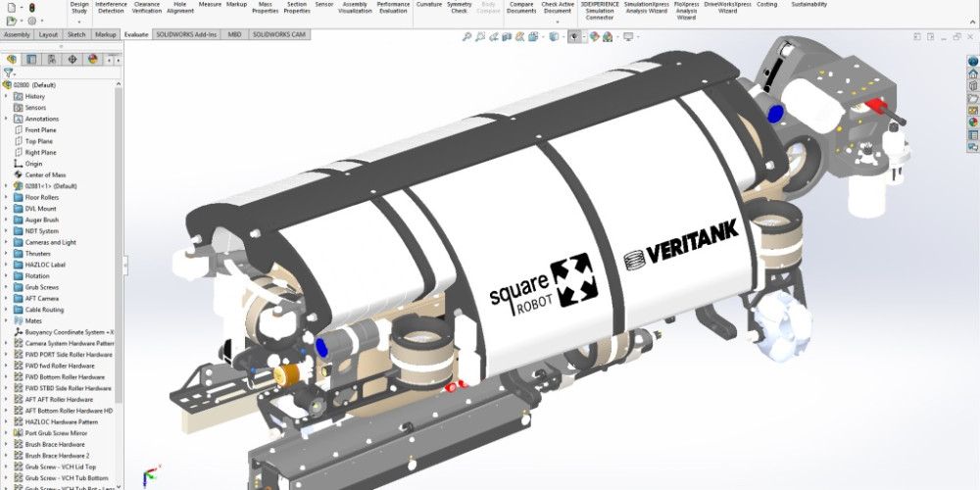Click the View Orientation icon
The image size is (980, 490).
533,37
